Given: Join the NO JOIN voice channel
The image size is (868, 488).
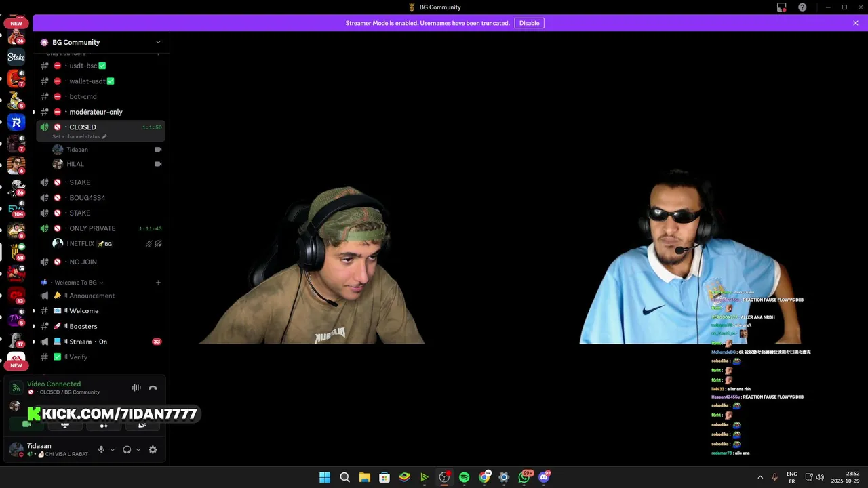Looking at the screenshot, I should tap(100, 262).
